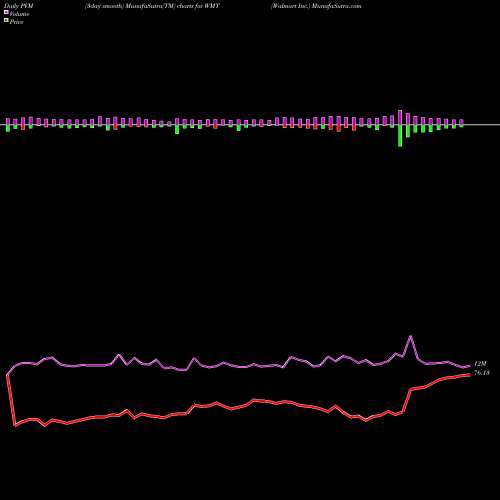The height and width of the screenshot is (500, 500).
Task: Click the 'Volume' legend label
Action: click(19, 14)
